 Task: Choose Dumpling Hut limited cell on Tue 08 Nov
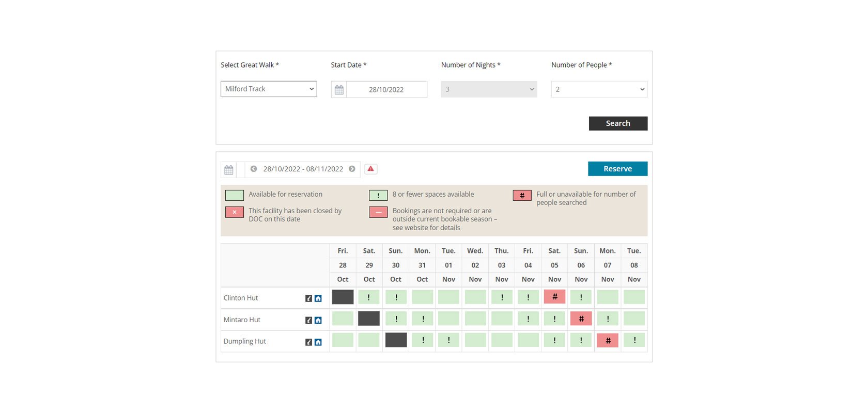[x=634, y=340]
